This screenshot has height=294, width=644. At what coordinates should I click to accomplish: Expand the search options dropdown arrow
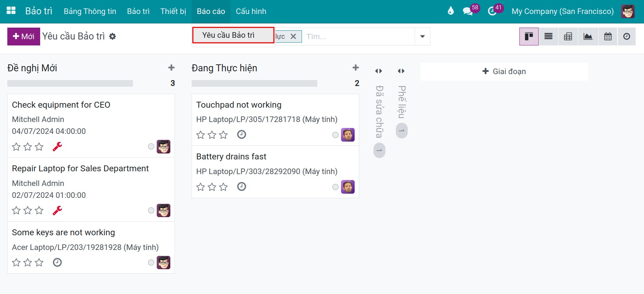[x=422, y=36]
